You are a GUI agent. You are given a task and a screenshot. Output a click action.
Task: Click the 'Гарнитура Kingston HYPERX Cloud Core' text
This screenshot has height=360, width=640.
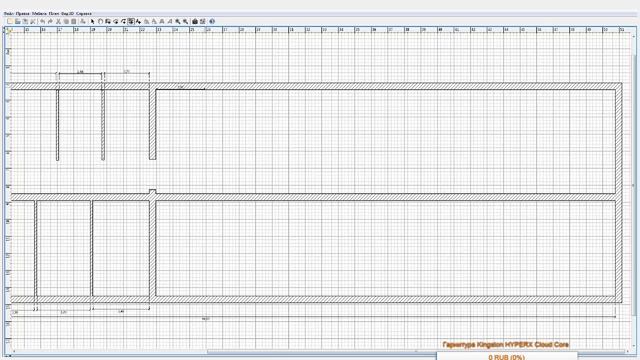pyautogui.click(x=505, y=345)
